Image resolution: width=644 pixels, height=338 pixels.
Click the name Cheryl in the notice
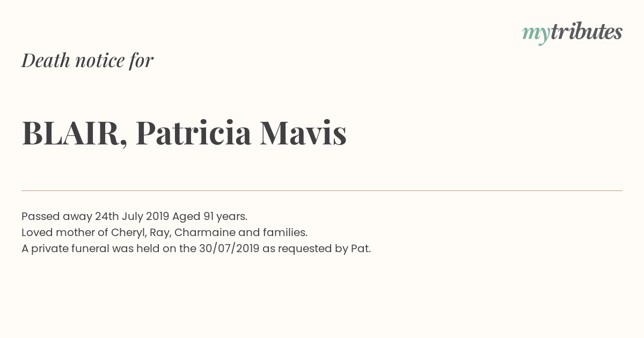pyautogui.click(x=127, y=233)
